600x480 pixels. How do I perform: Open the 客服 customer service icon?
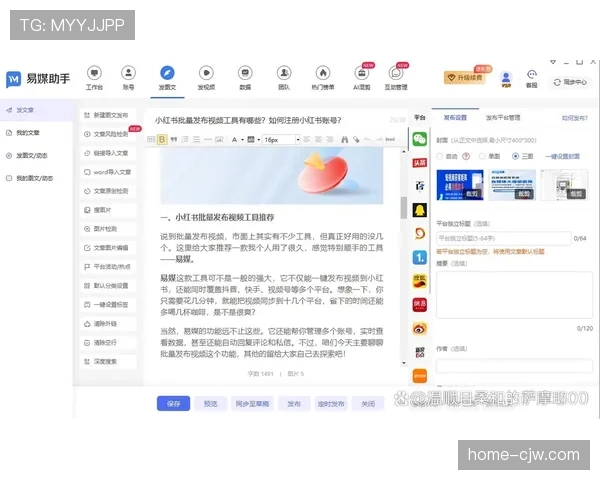(x=532, y=79)
